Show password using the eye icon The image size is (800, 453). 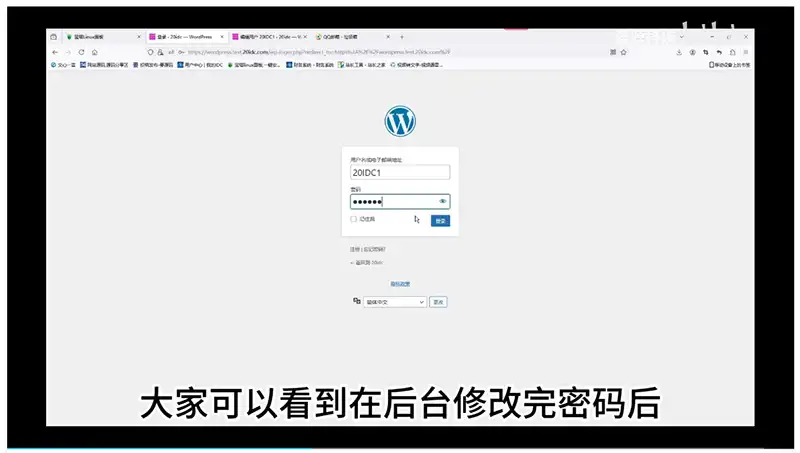point(442,201)
